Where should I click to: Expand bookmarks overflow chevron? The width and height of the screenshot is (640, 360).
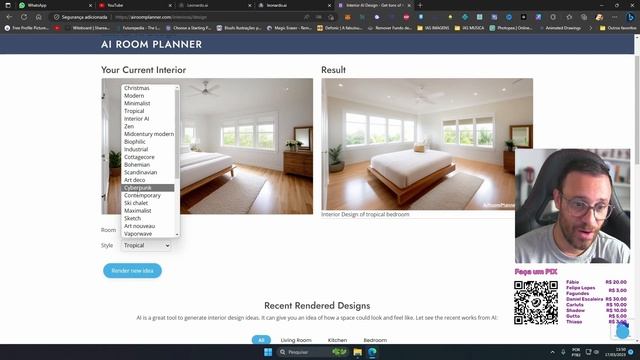coord(590,28)
